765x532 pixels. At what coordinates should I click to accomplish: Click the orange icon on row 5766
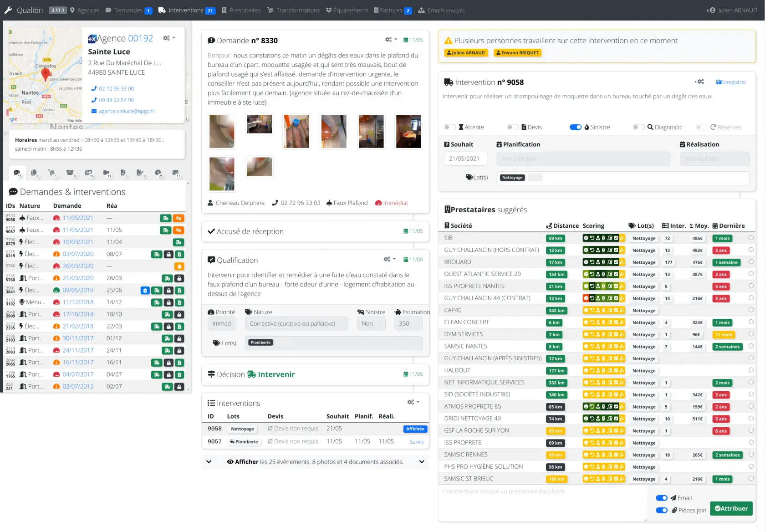[179, 266]
